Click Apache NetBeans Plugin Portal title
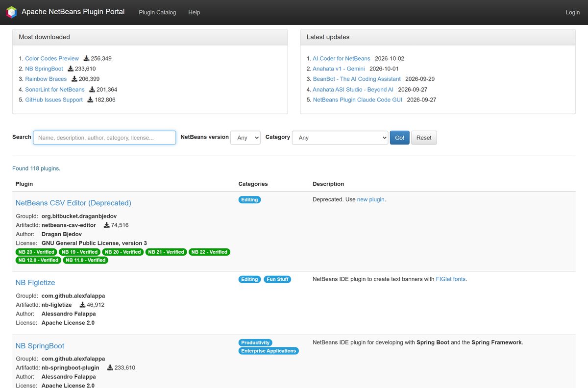 pos(73,12)
